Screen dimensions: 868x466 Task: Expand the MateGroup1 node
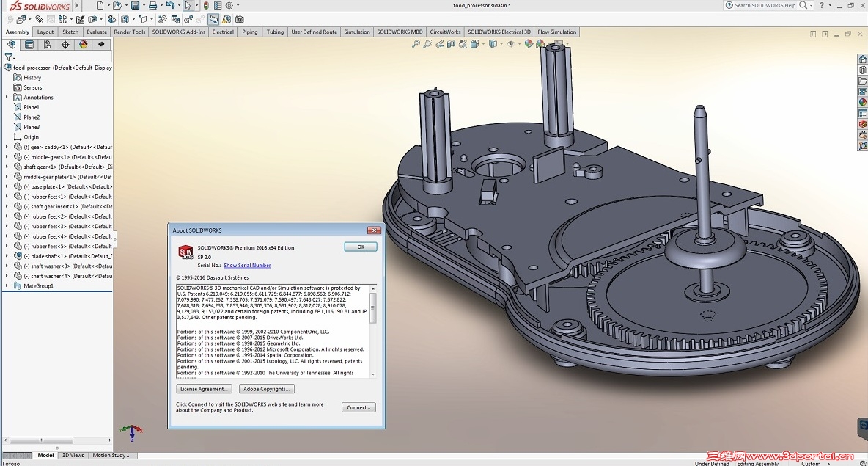pyautogui.click(x=7, y=285)
